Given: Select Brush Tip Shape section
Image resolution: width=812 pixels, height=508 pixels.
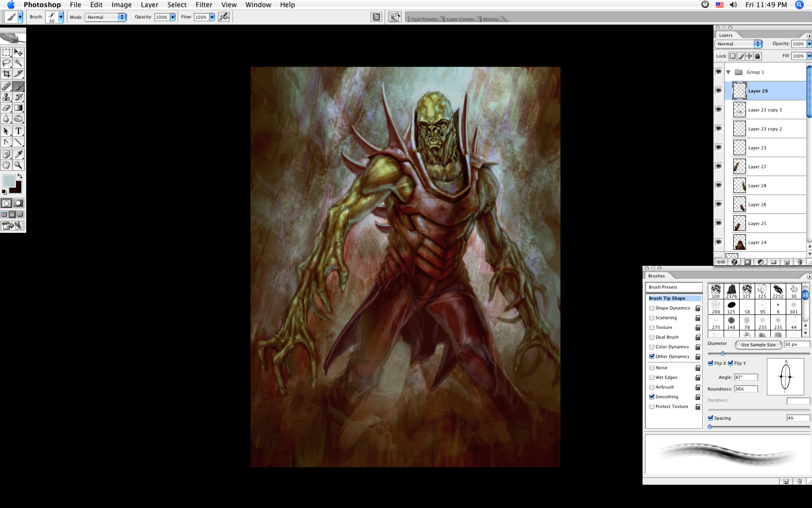Looking at the screenshot, I should coord(674,298).
